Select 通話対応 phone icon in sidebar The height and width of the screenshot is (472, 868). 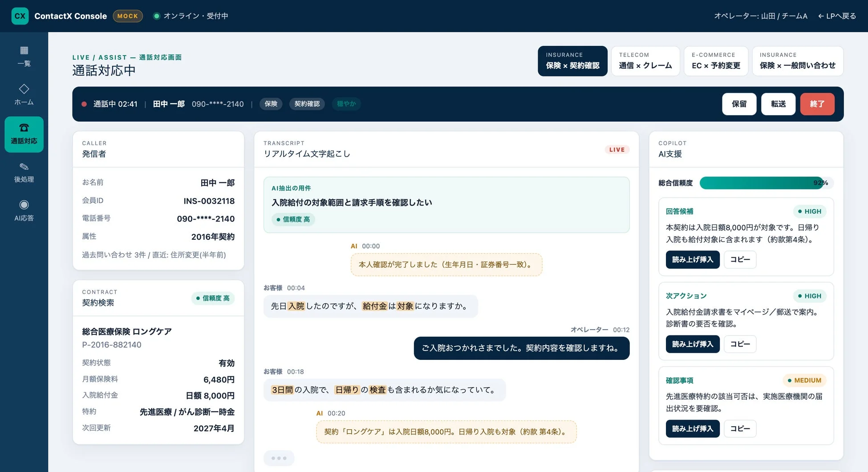click(x=24, y=134)
